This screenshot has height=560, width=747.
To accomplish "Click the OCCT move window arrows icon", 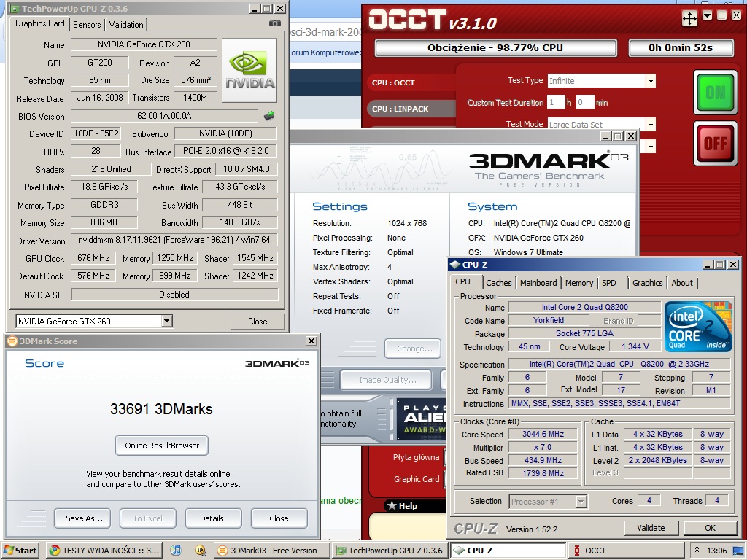I will click(x=689, y=18).
